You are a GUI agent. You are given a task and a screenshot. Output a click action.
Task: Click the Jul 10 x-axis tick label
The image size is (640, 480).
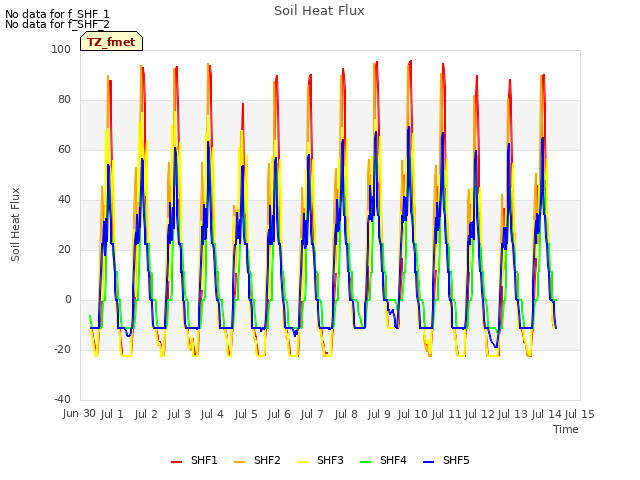[412, 414]
